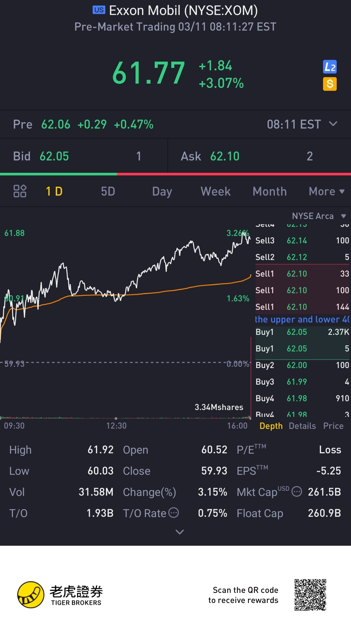Image resolution: width=351 pixels, height=644 pixels.
Task: Tap the Tiger Brokers logo
Action: tap(60, 595)
